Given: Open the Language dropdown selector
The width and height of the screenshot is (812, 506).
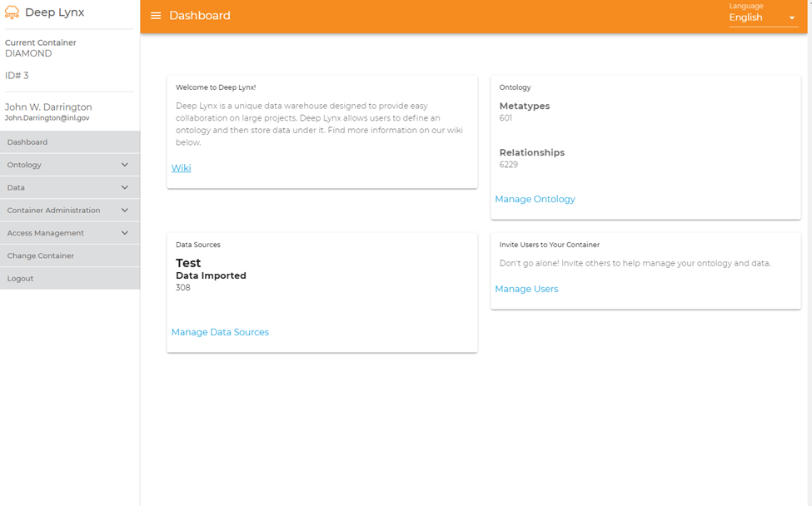Looking at the screenshot, I should click(763, 17).
